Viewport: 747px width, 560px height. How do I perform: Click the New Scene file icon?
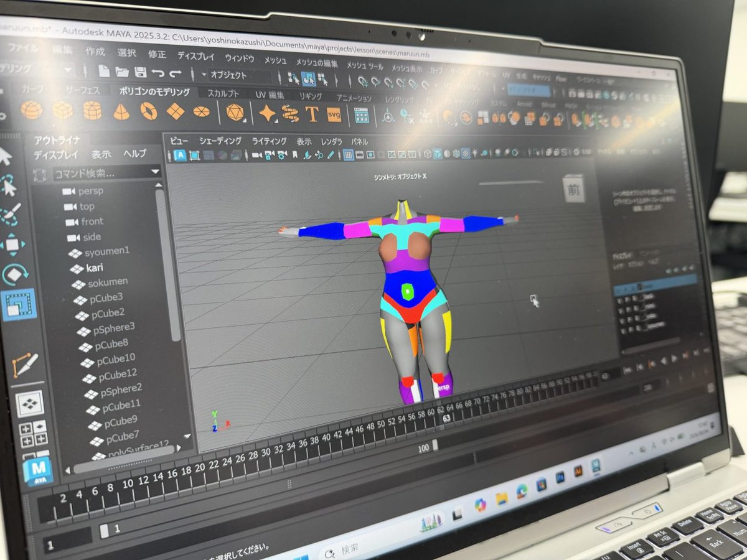[x=104, y=71]
